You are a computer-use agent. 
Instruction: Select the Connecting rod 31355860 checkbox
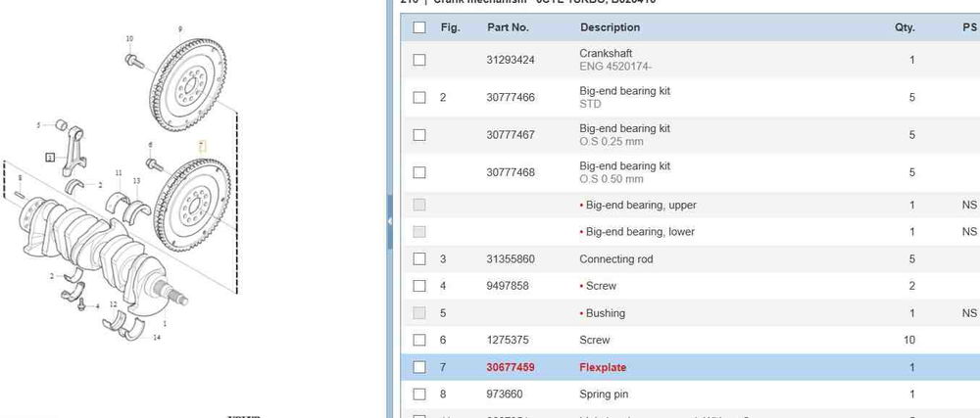pyautogui.click(x=419, y=259)
